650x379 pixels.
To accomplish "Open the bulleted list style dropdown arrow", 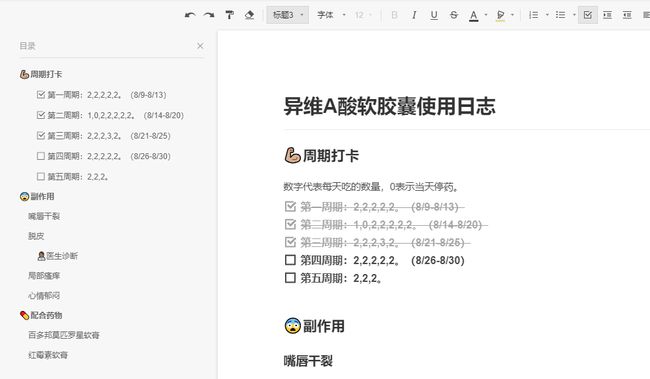I will pyautogui.click(x=574, y=15).
